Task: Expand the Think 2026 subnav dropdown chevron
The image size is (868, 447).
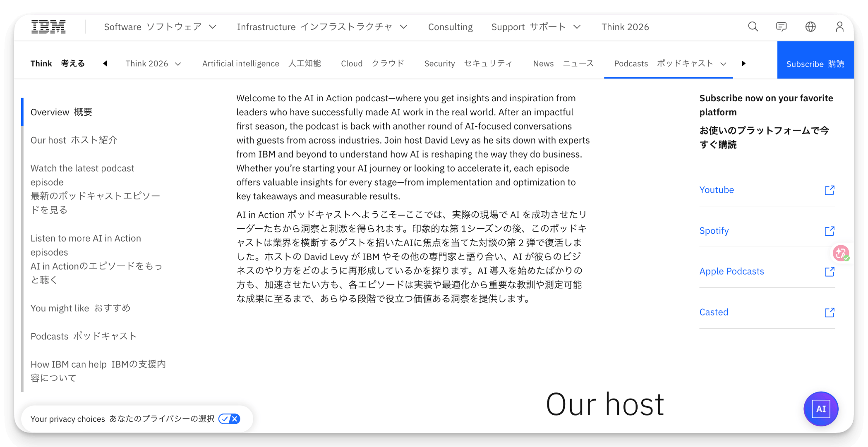Action: click(x=178, y=64)
